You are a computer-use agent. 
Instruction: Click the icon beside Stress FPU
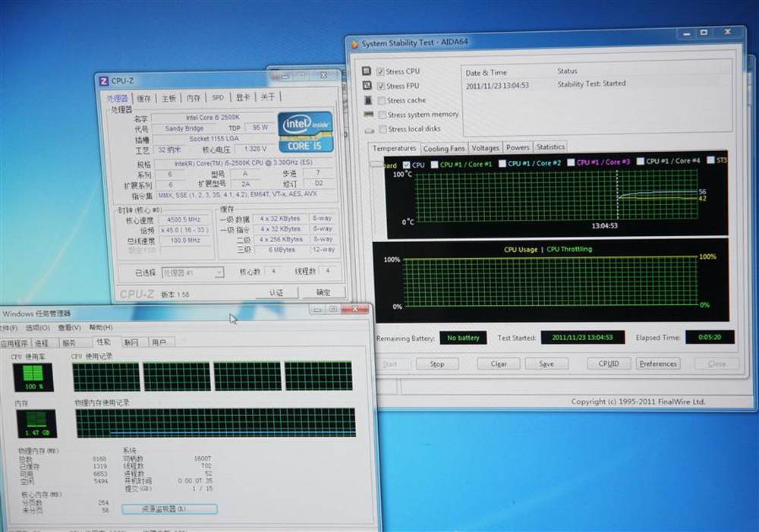(367, 86)
